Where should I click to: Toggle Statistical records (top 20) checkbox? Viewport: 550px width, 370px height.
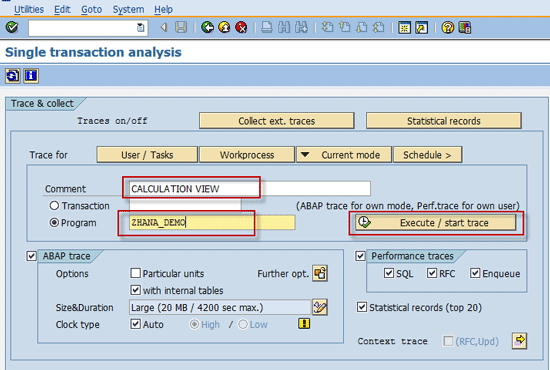pos(362,307)
